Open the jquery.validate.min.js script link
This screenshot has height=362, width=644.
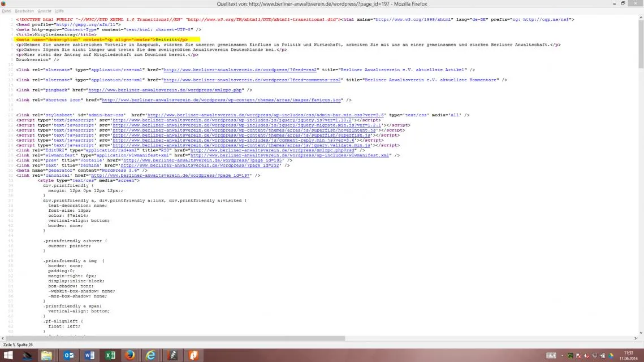coord(242,145)
